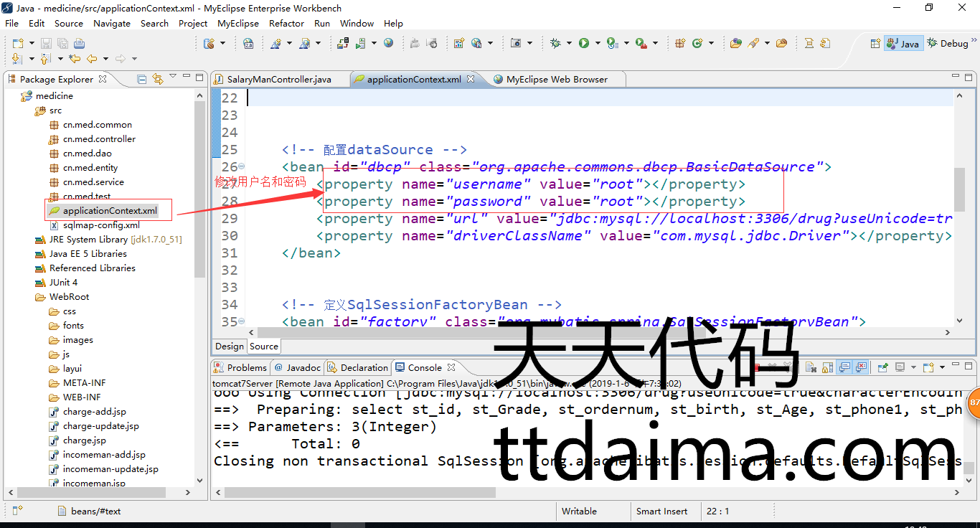980x528 pixels.
Task: Switch to the Debug perspective
Action: pos(948,43)
